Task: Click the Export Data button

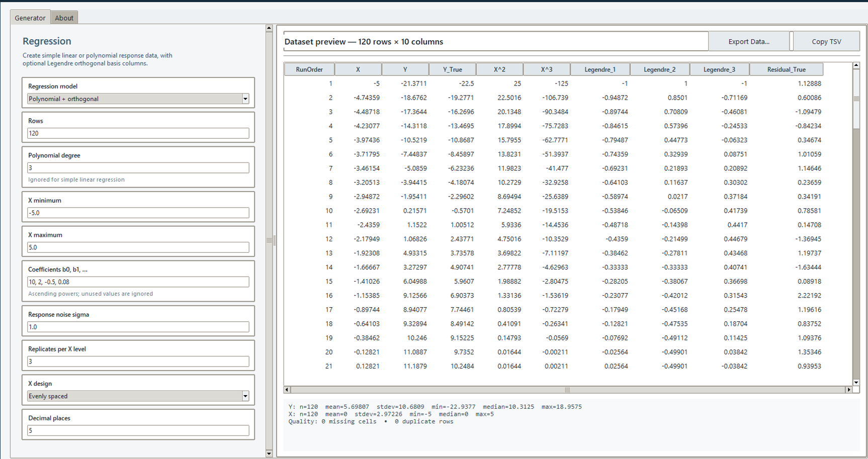Action: pos(749,42)
